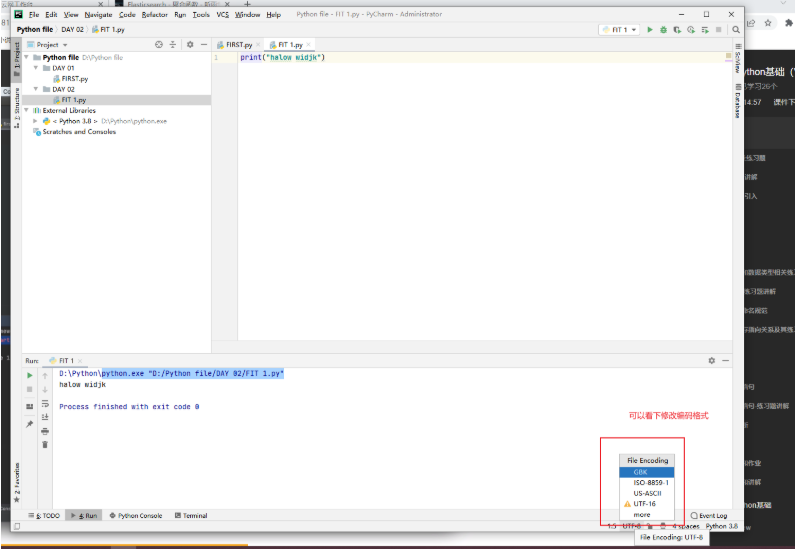The image size is (801, 552).
Task: Open the FIT 1 run configuration dropdown
Action: pos(619,30)
